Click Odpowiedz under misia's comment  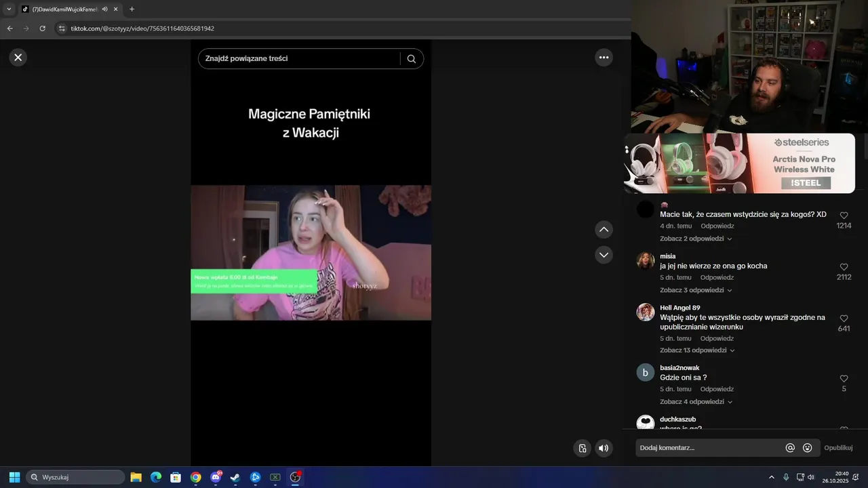[x=717, y=278]
